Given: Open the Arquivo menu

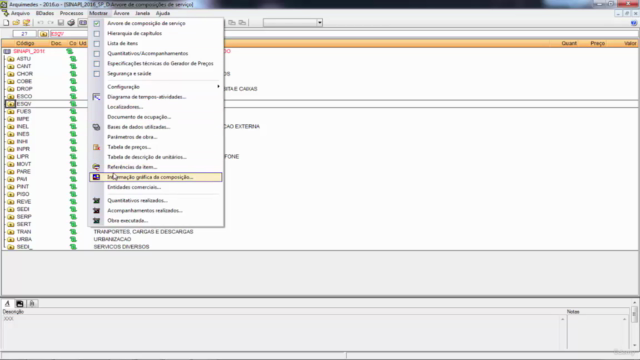Looking at the screenshot, I should pyautogui.click(x=20, y=13).
